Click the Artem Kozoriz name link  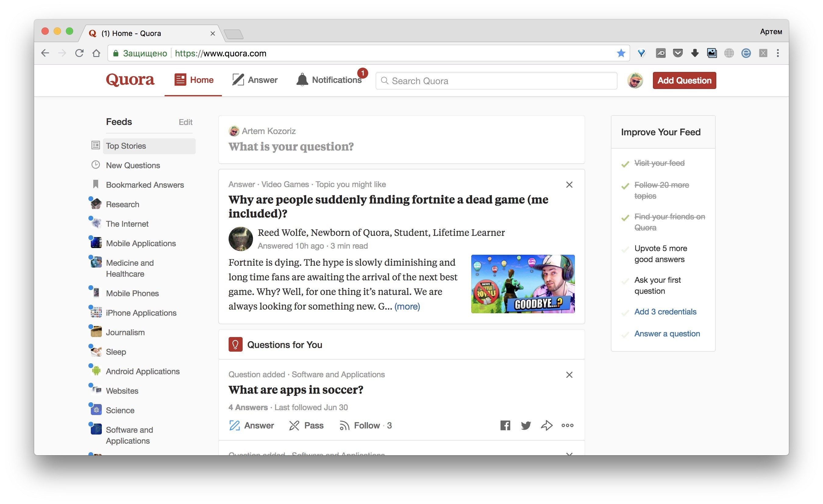point(269,131)
